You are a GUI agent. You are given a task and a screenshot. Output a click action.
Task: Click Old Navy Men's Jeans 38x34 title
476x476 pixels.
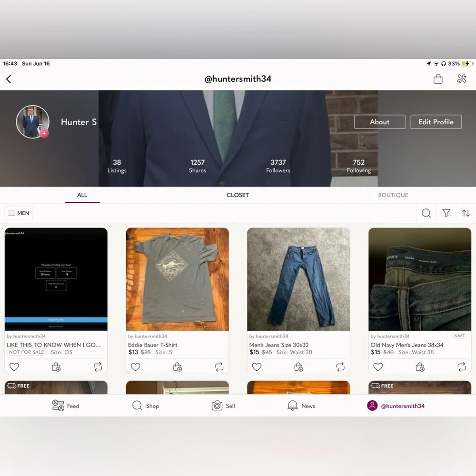click(x=407, y=345)
